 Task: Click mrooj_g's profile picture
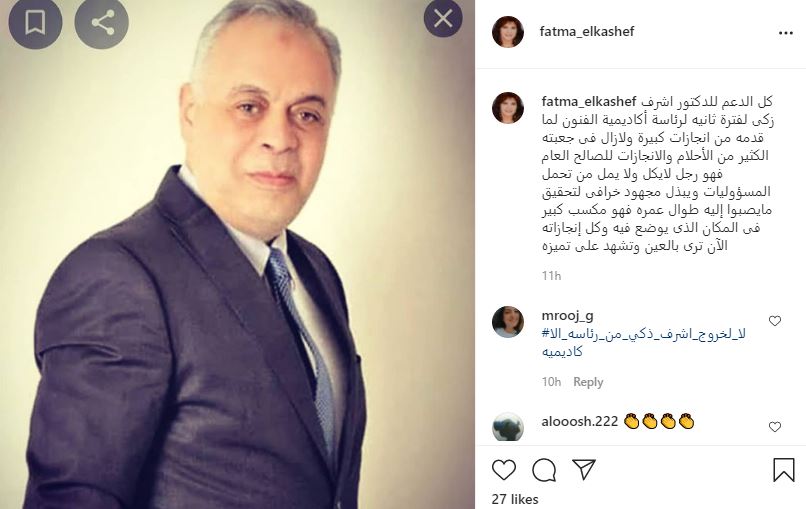click(508, 322)
